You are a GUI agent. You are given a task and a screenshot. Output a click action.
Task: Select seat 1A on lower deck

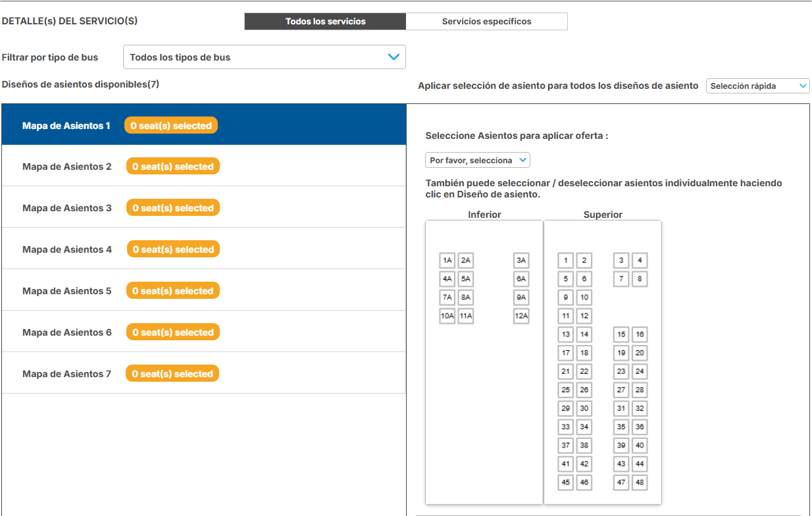447,261
